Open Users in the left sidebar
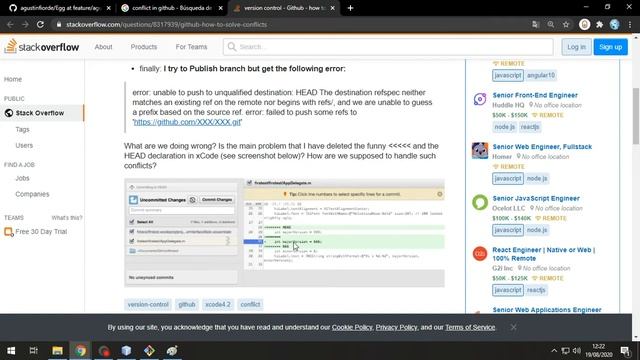This screenshot has width=640, height=360. point(24,145)
